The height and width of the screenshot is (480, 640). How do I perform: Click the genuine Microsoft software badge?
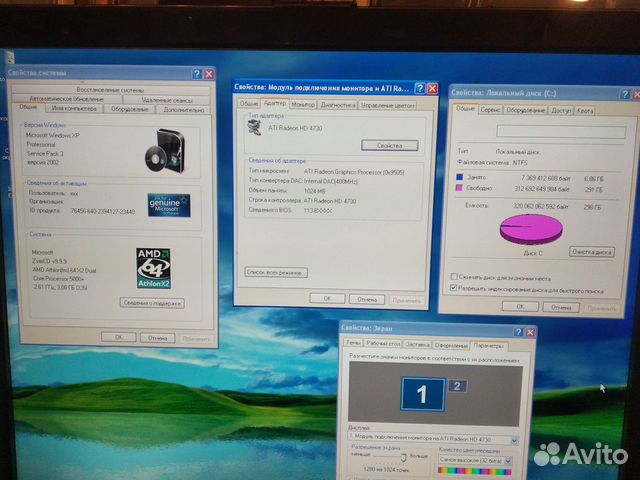(x=169, y=205)
